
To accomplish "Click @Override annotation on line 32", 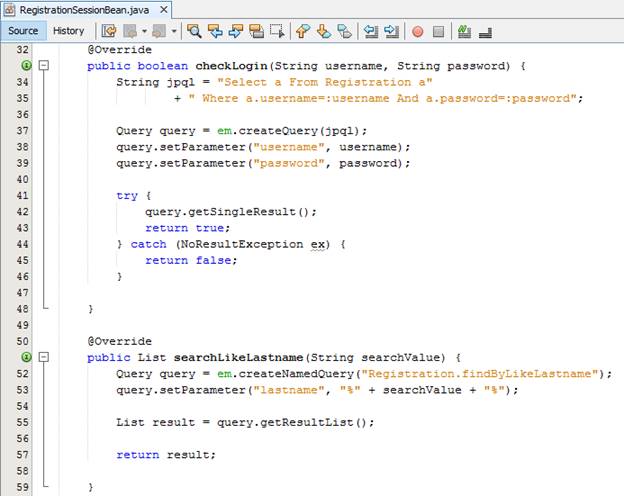I will coord(120,50).
